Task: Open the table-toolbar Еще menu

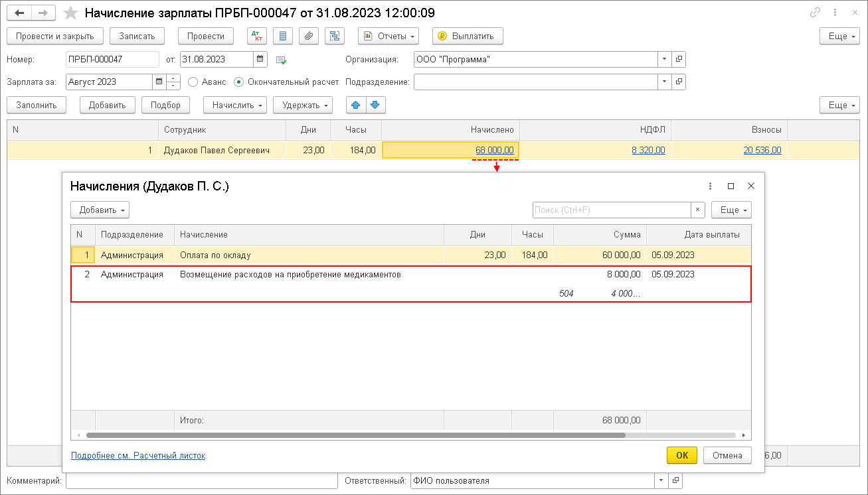Action: click(x=840, y=105)
